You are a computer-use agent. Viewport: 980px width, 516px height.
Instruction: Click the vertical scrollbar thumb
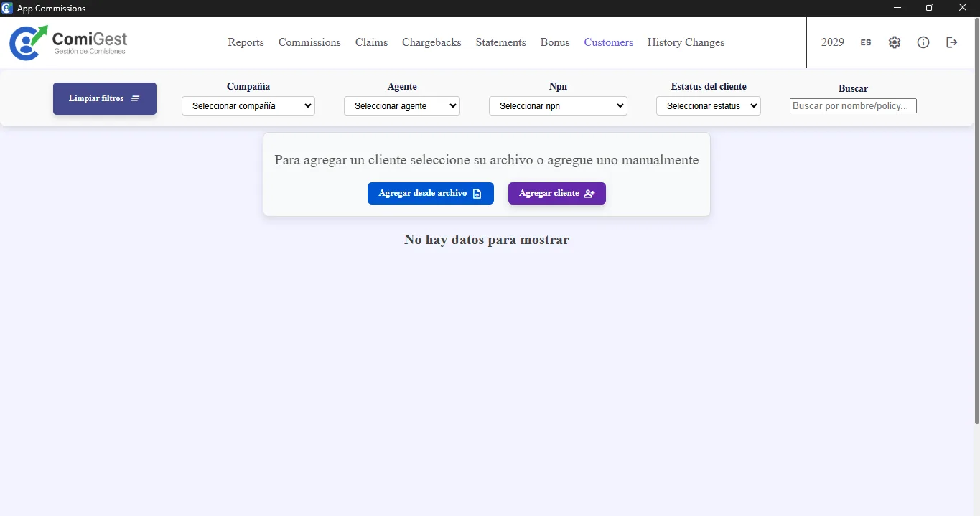976,220
